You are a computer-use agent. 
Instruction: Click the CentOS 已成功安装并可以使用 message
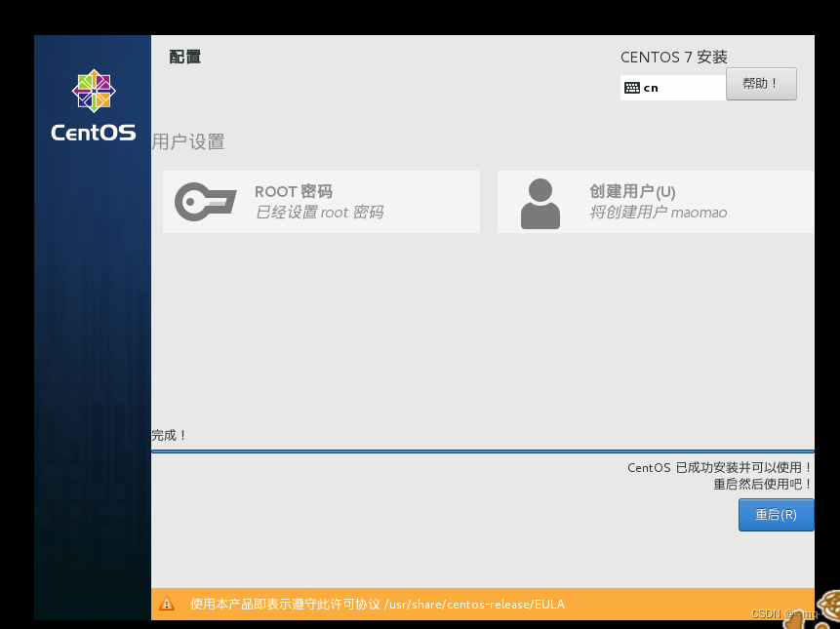pos(719,467)
